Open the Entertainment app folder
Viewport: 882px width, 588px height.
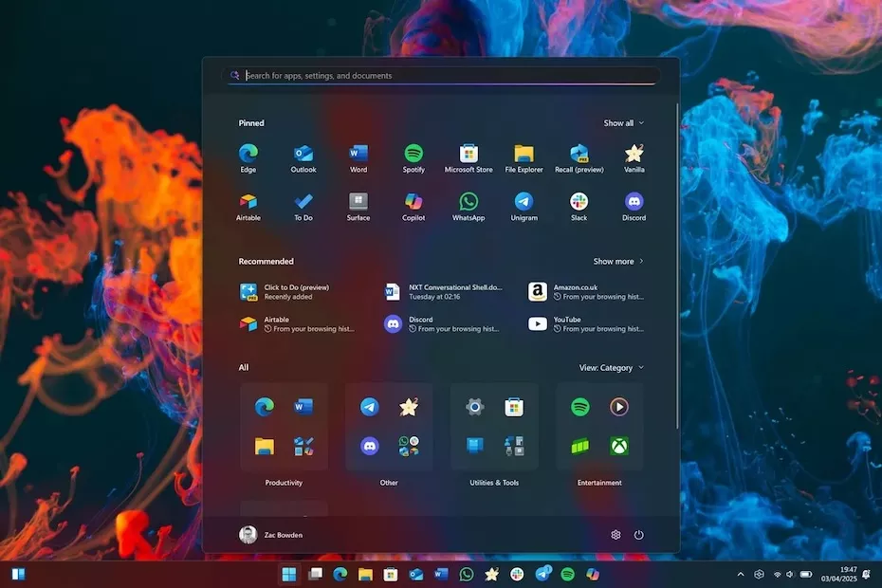[x=598, y=426]
